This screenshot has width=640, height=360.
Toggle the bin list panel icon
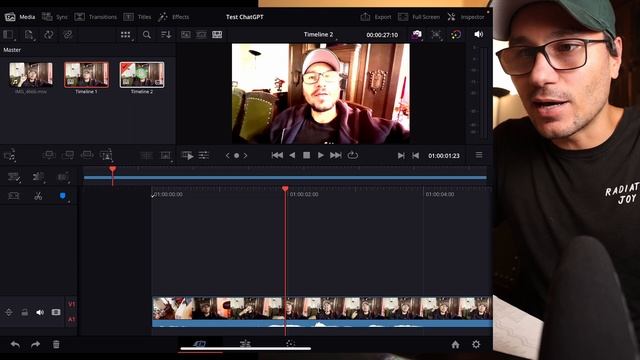tap(9, 35)
